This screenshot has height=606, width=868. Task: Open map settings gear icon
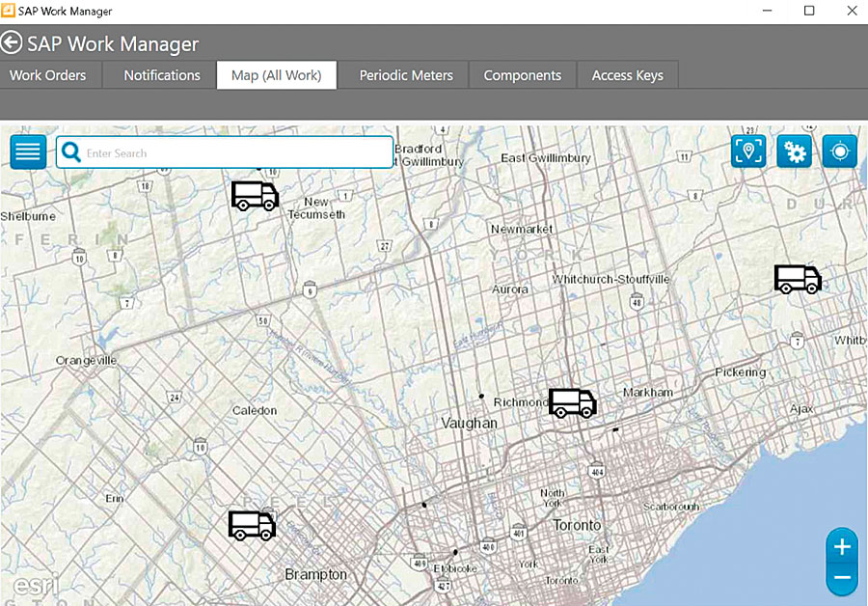[x=795, y=151]
